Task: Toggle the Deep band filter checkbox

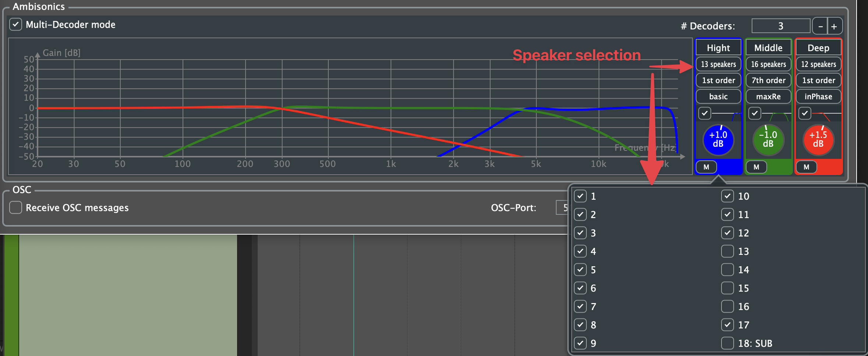Action: click(805, 113)
